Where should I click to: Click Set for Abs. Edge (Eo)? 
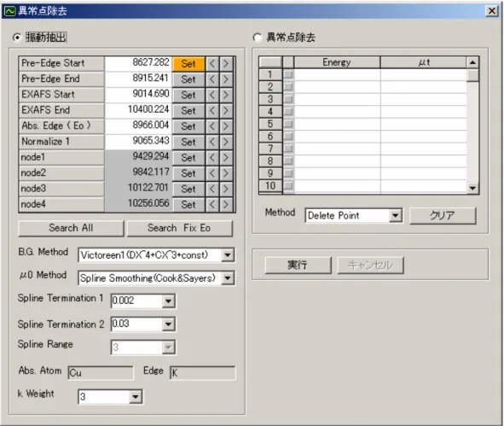(x=188, y=126)
